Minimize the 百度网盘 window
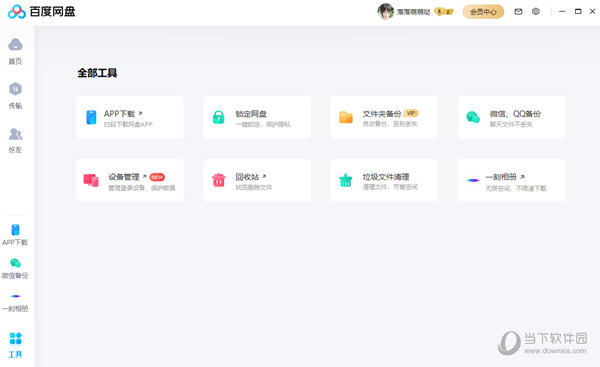 coord(562,11)
